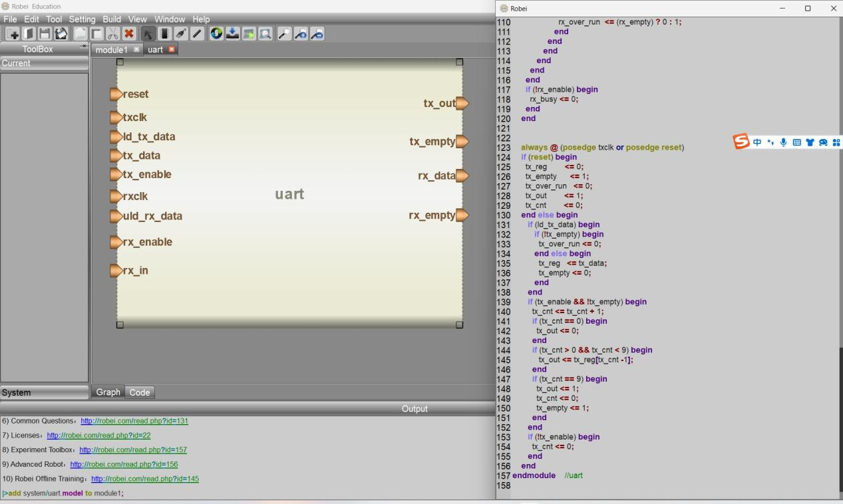Open the Common Questions link
The height and width of the screenshot is (504, 843).
[134, 421]
